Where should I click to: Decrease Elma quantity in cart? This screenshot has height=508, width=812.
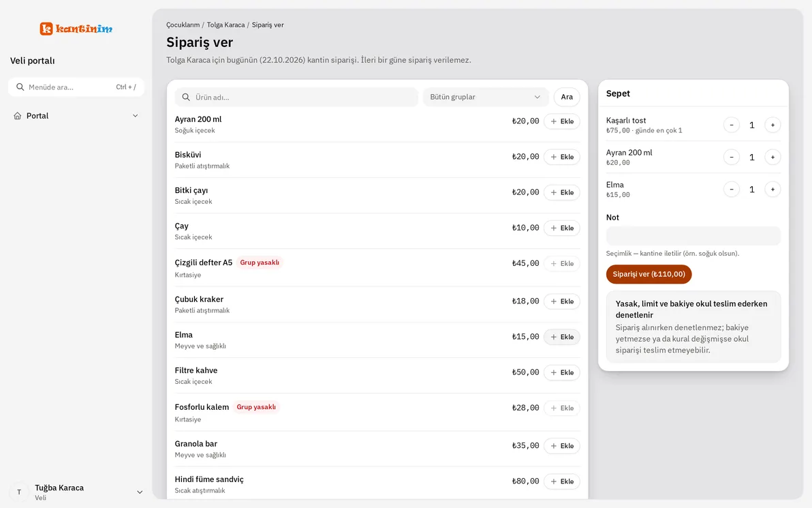[x=731, y=189]
